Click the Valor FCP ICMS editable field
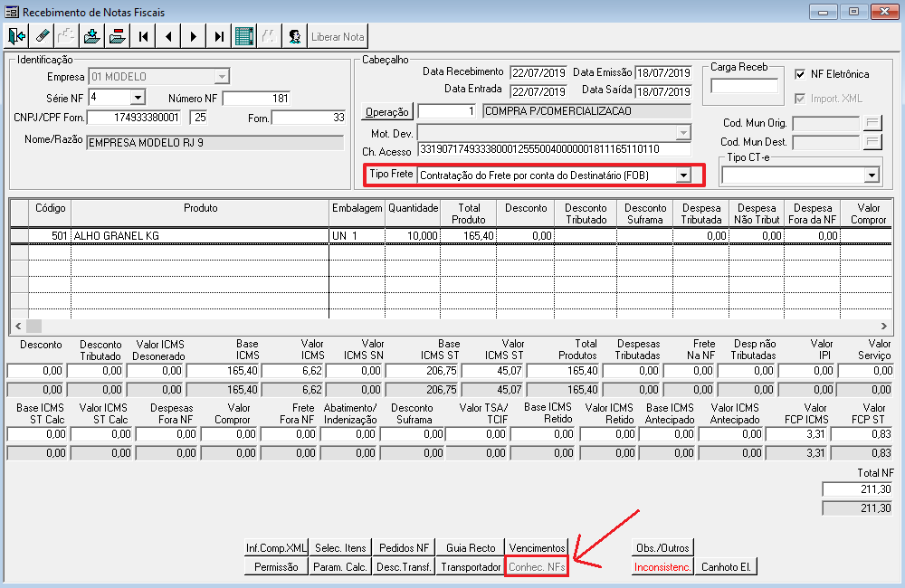 796,434
